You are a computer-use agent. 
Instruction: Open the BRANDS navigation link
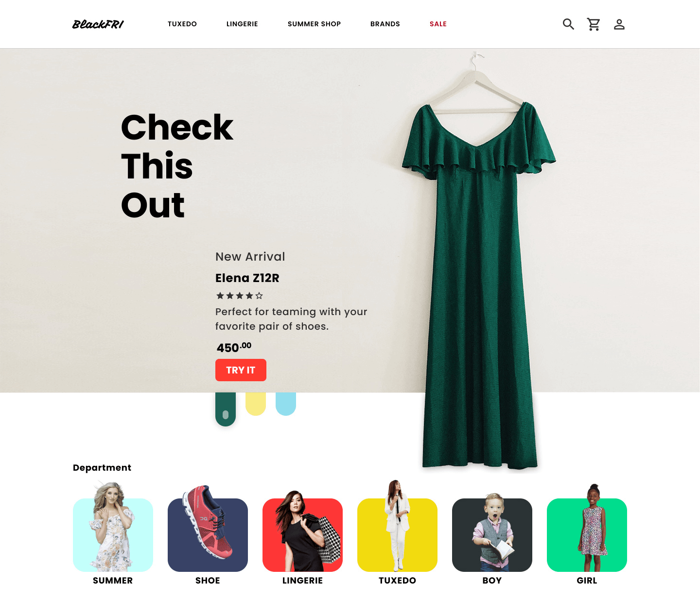click(385, 24)
